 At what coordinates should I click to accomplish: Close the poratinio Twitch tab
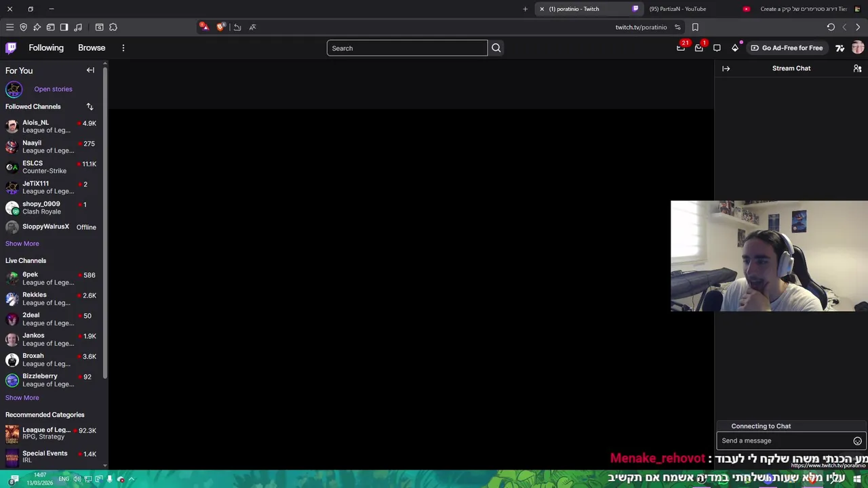point(542,9)
